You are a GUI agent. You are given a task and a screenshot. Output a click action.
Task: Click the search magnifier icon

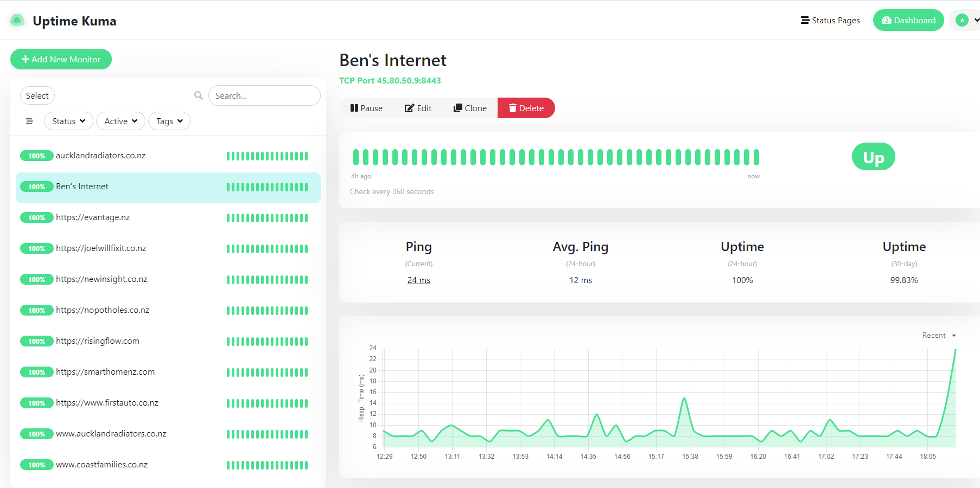(199, 95)
